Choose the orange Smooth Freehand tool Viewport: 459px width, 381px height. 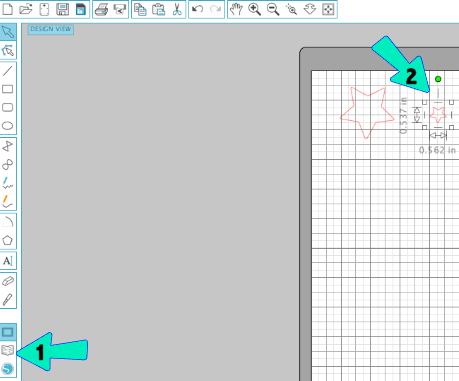8,201
